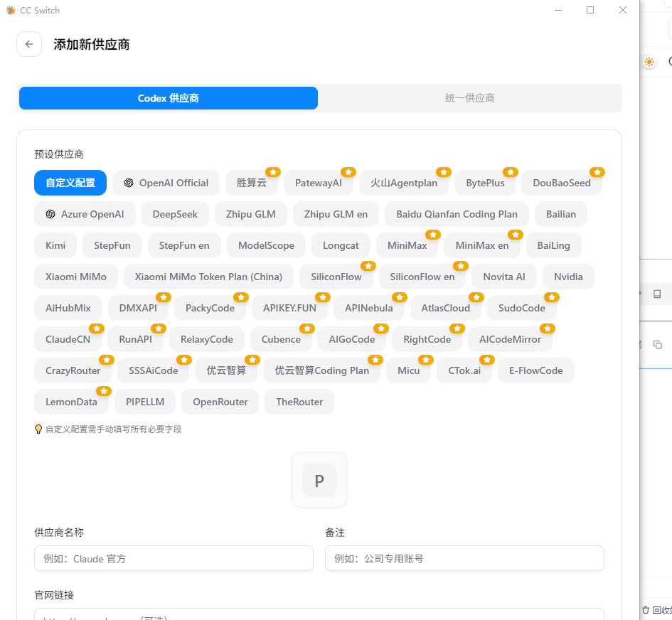Select the ClaudeCN preset
The width and height of the screenshot is (672, 620).
68,339
